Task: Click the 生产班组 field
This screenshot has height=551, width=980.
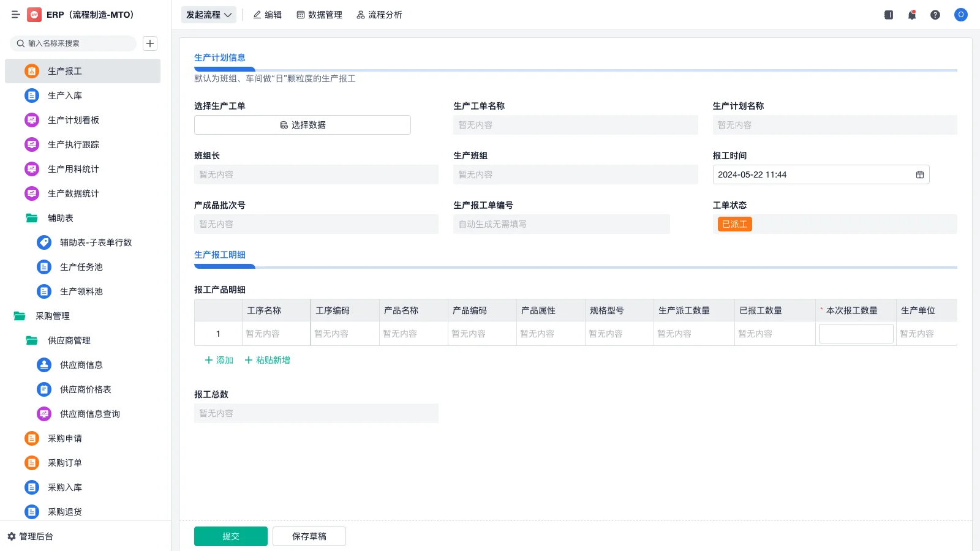Action: (x=576, y=174)
